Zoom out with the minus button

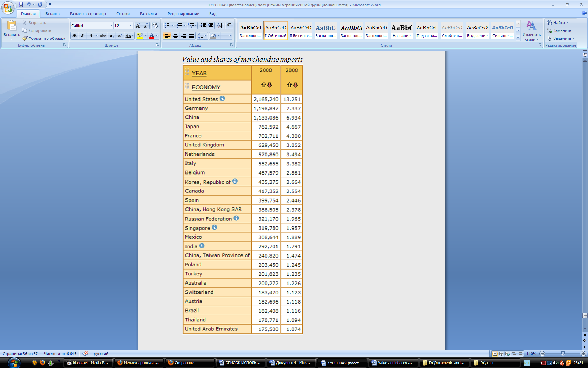coord(542,354)
